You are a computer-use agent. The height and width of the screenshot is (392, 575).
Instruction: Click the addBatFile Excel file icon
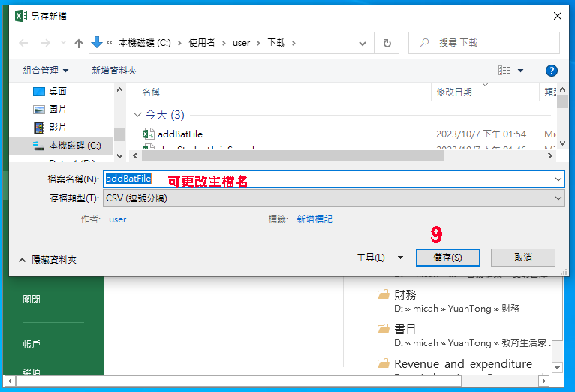pos(148,134)
